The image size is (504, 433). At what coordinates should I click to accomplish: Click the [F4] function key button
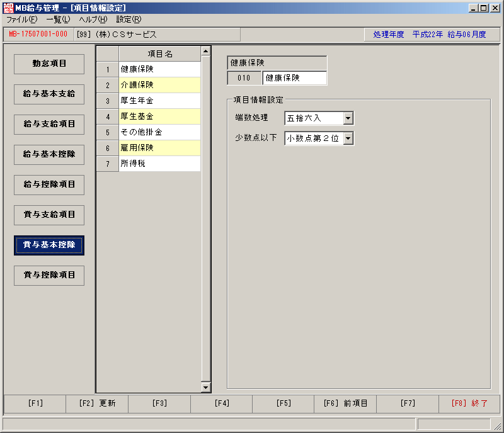(x=222, y=403)
